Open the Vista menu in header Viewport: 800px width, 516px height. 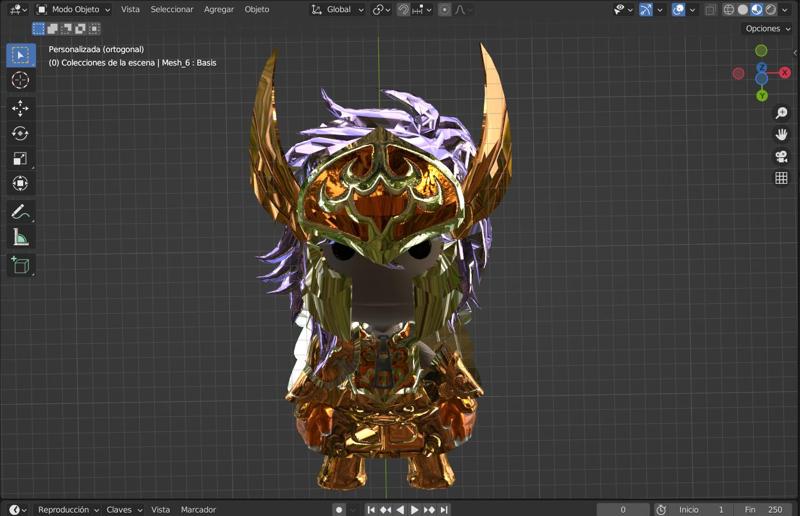pos(130,9)
